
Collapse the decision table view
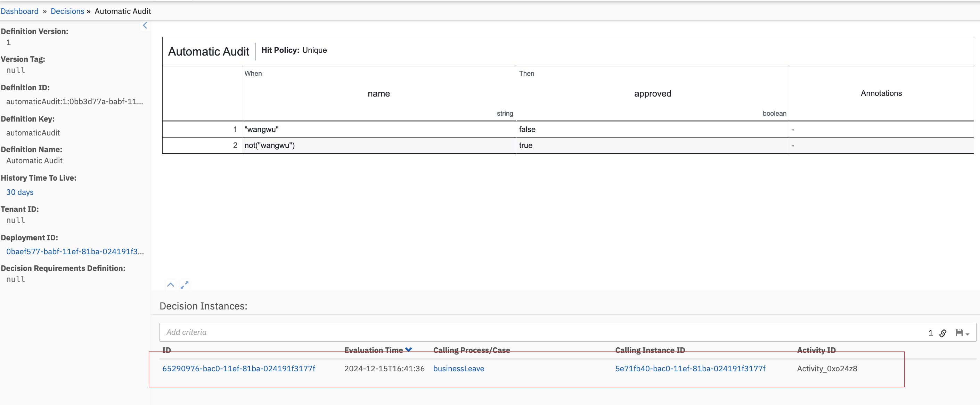pos(170,285)
